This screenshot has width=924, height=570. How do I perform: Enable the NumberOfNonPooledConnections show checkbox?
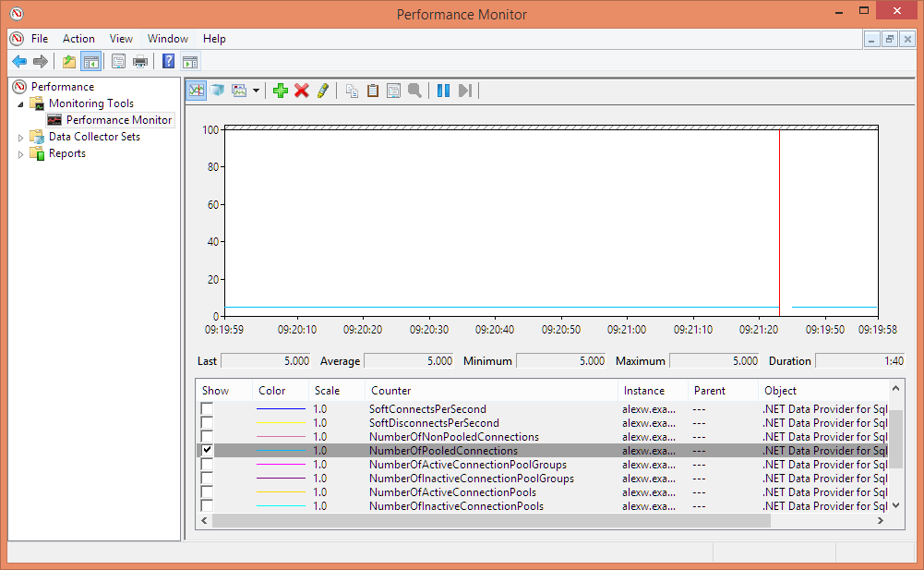tap(207, 437)
